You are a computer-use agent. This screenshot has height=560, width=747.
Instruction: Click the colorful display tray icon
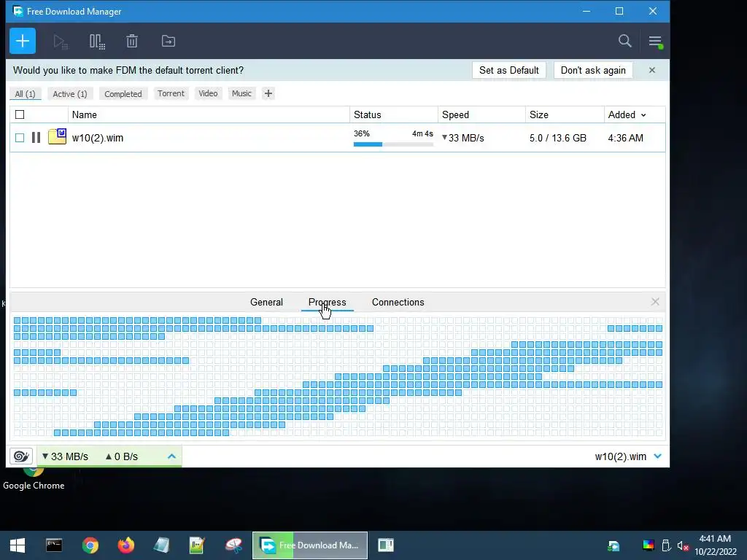tap(649, 545)
